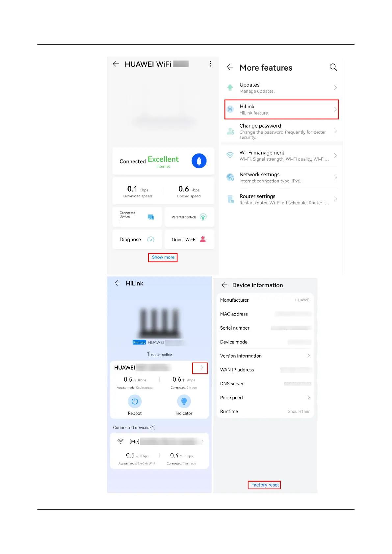
Task: Open Wi-Fi management entry
Action: click(282, 156)
